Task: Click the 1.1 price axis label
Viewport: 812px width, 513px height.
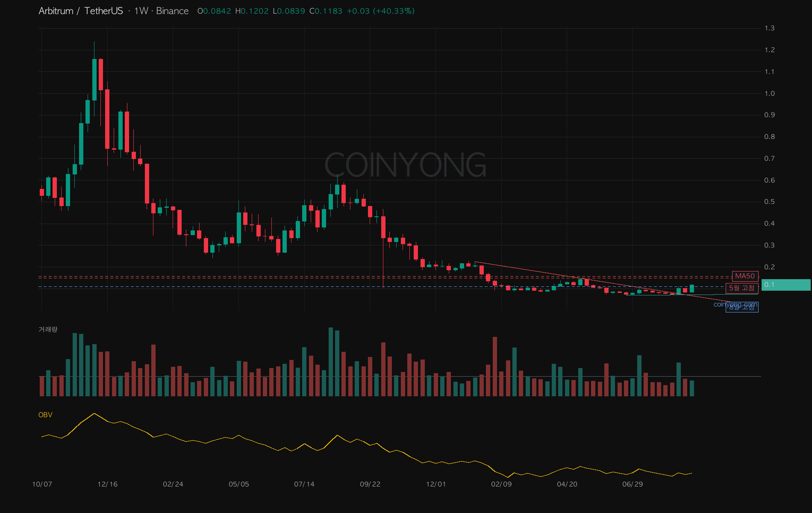Action: coord(769,72)
